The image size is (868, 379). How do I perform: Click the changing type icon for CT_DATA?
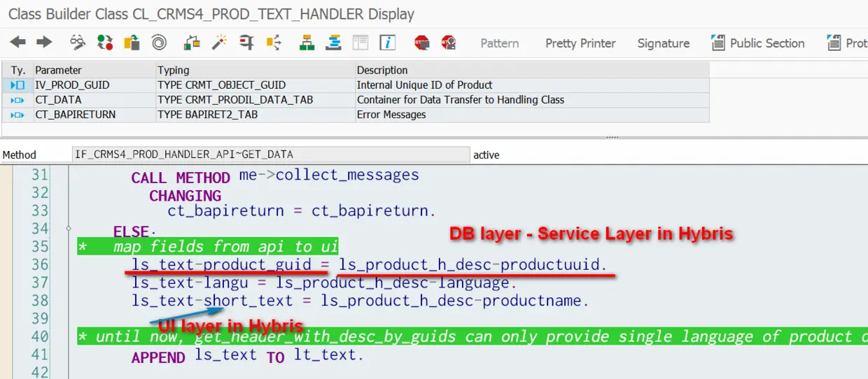pos(18,100)
